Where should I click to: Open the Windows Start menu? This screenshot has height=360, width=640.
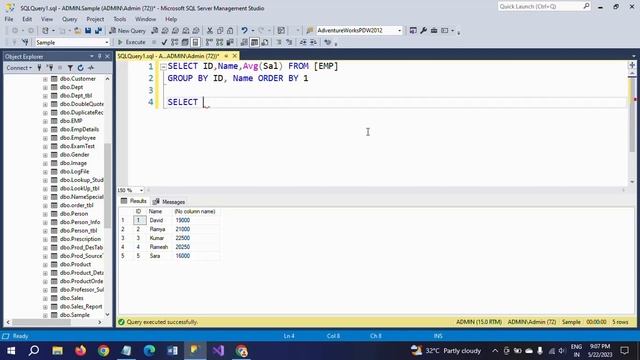click(11, 351)
